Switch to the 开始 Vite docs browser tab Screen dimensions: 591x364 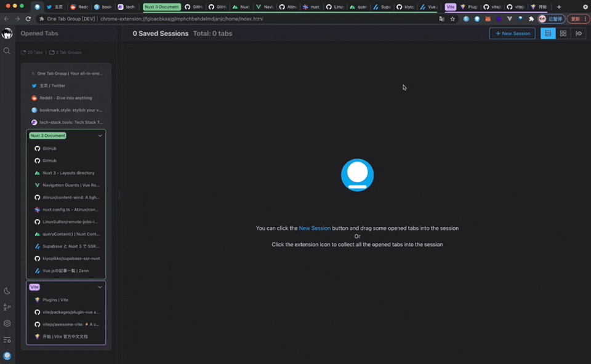[539, 7]
